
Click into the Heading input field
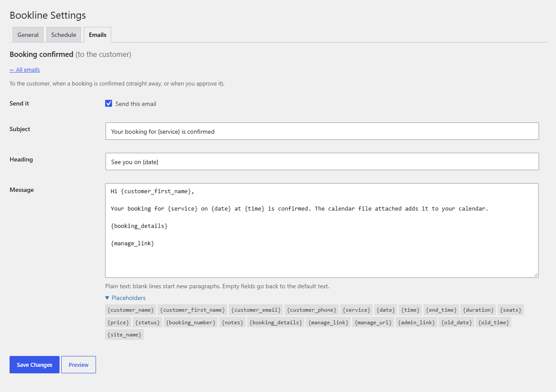(322, 161)
